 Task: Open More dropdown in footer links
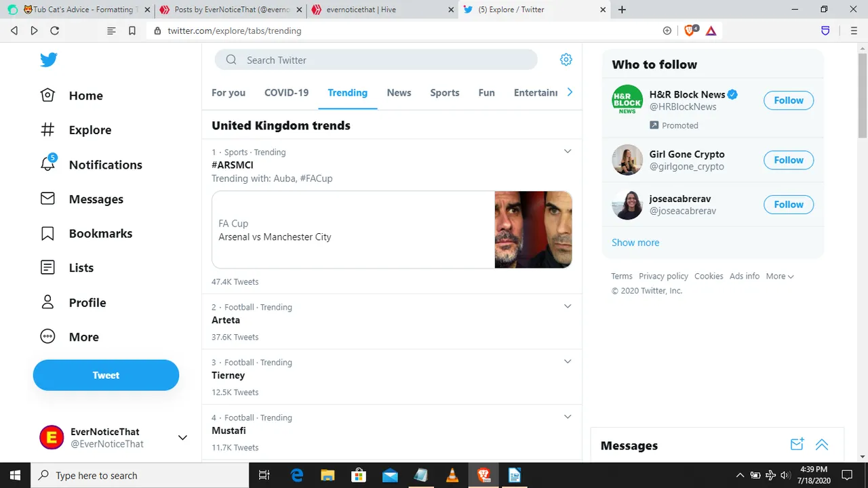780,277
